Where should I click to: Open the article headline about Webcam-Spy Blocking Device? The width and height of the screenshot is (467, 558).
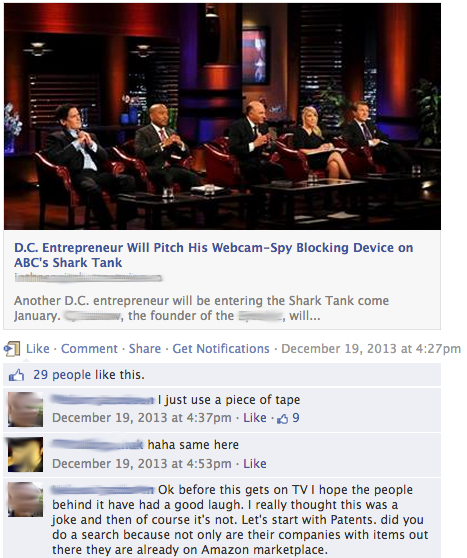(x=214, y=255)
